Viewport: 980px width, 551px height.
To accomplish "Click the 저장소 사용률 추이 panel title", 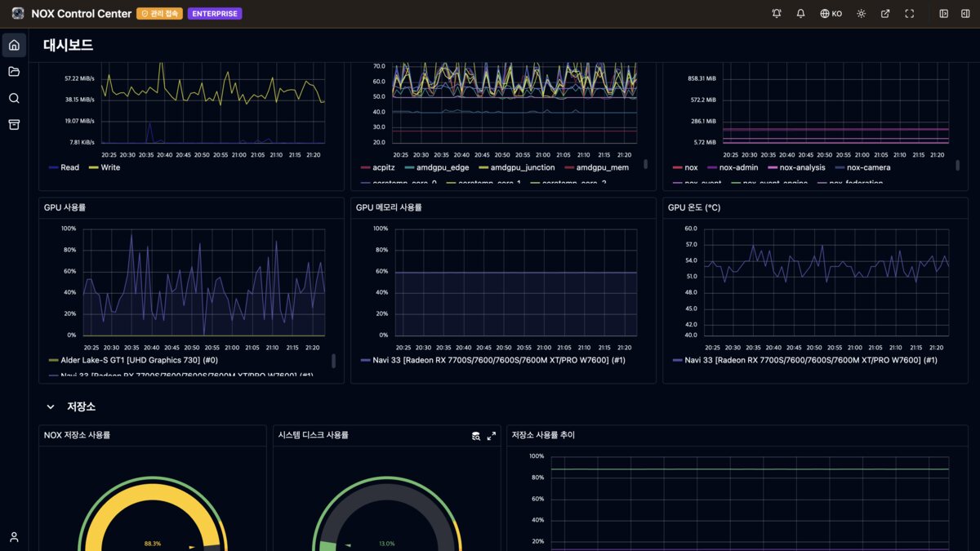I will pyautogui.click(x=543, y=435).
